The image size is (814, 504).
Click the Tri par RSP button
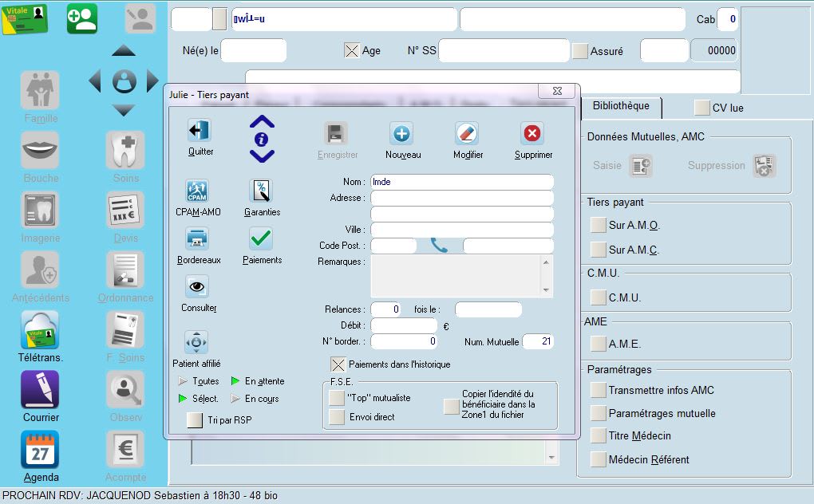(194, 421)
